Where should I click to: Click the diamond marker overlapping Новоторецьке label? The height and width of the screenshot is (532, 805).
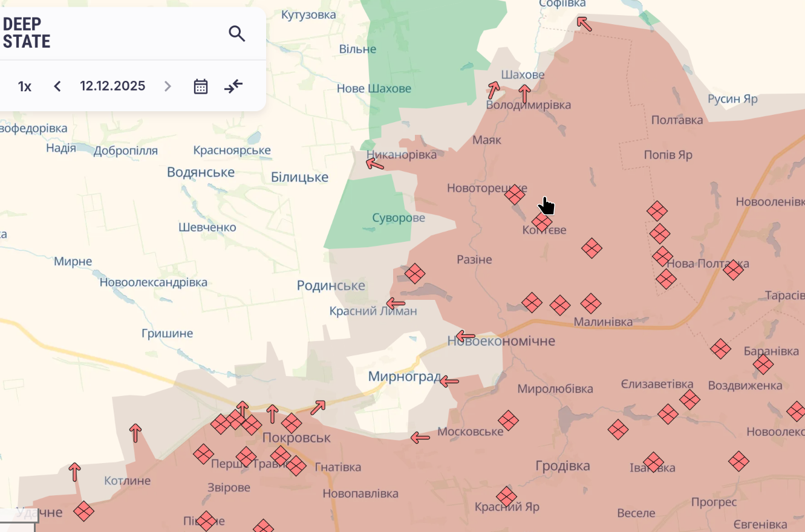pyautogui.click(x=515, y=195)
